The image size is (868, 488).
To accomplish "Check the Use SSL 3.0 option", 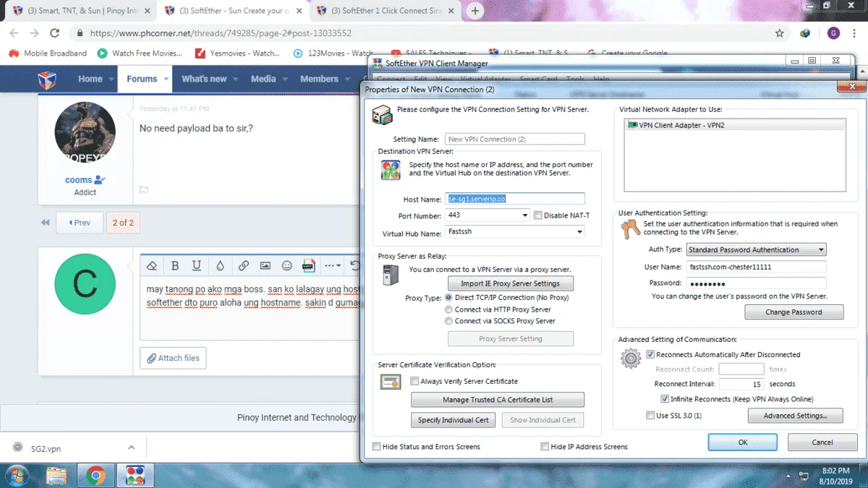I will coord(650,416).
